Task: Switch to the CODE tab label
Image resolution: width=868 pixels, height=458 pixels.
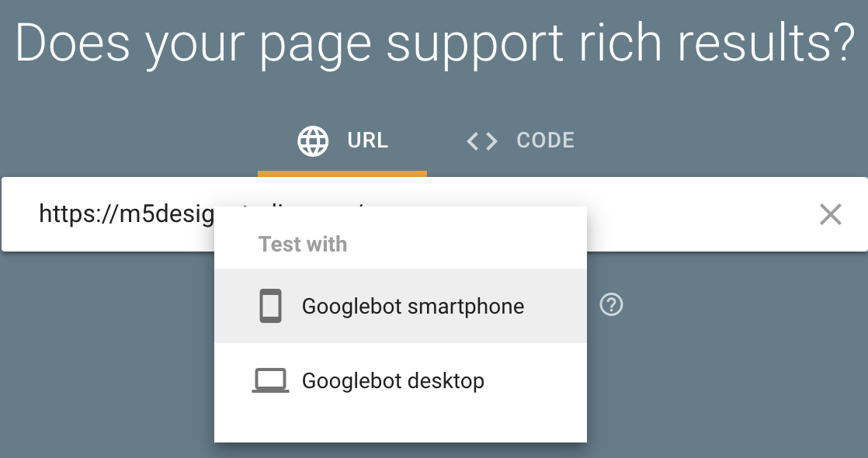Action: click(545, 140)
